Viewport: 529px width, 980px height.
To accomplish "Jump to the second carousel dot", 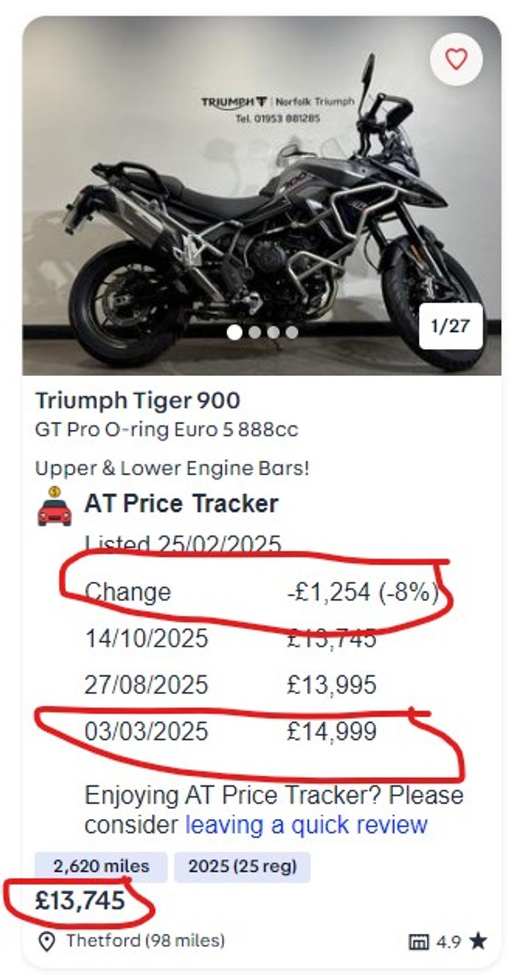I will 255,332.
